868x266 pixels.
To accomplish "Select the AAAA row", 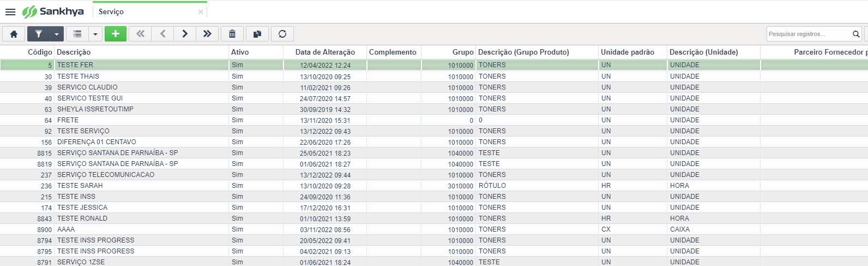I will coord(434,229).
